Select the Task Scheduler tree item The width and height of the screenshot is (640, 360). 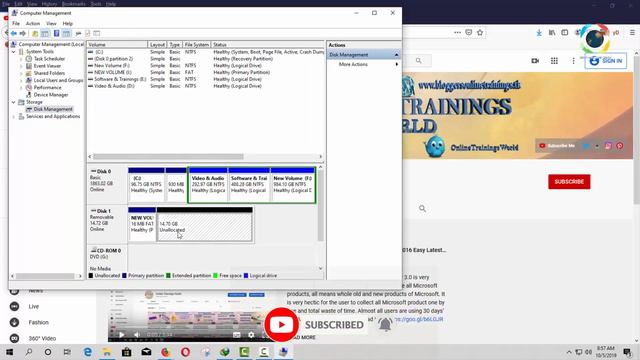[49, 59]
